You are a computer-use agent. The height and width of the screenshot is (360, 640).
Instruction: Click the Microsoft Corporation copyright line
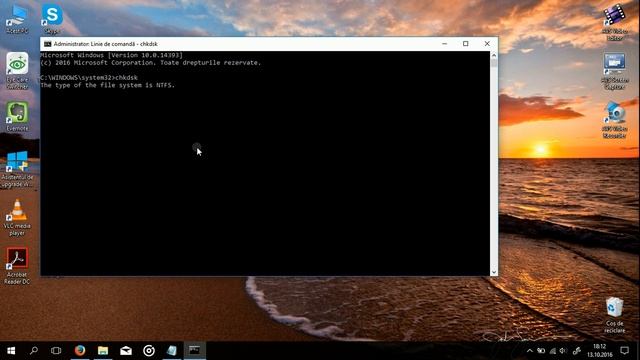click(x=151, y=62)
